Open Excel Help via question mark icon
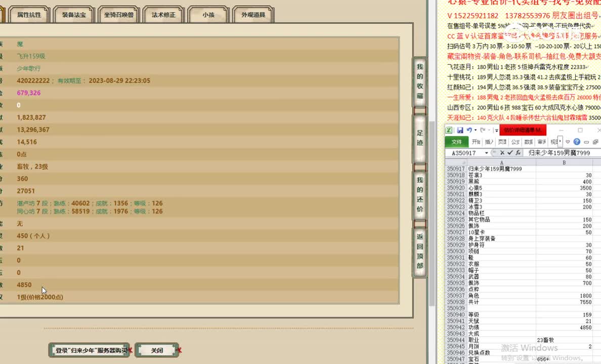This screenshot has width=601, height=364. coord(577,142)
